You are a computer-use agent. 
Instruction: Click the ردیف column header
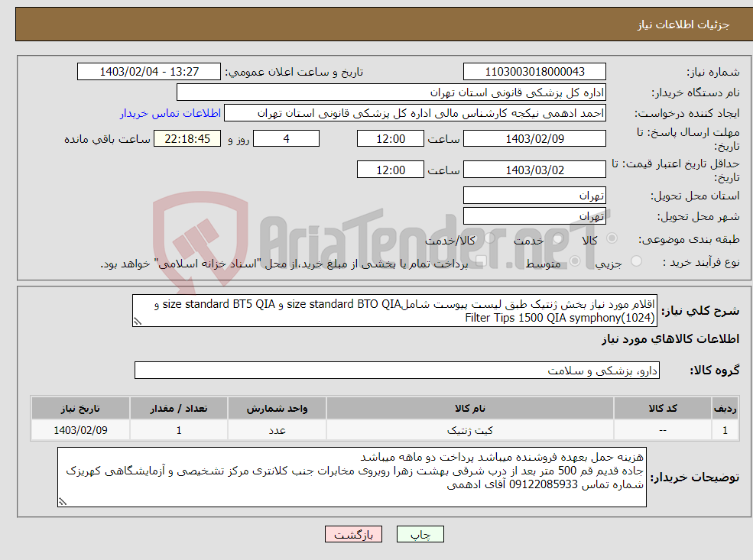tap(725, 409)
